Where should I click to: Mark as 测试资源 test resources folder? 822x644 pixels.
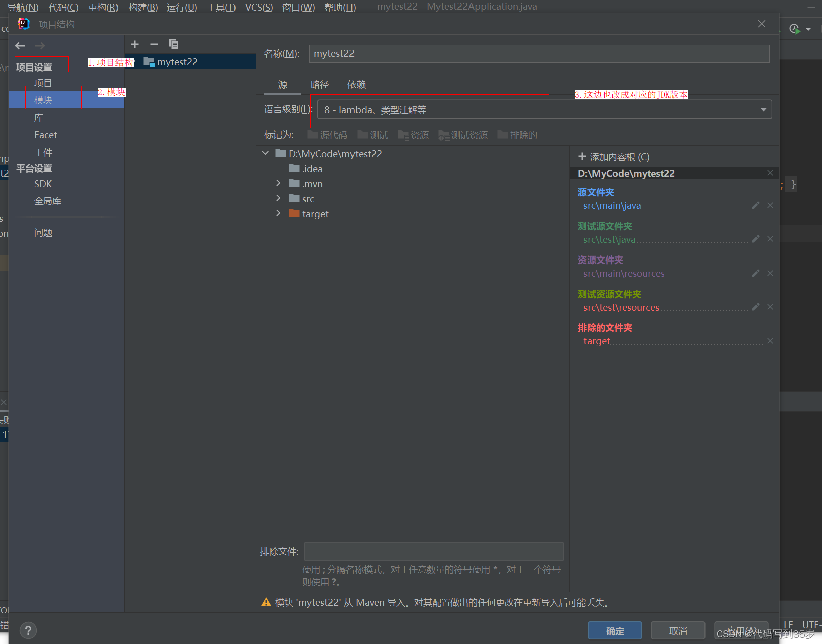click(x=463, y=135)
